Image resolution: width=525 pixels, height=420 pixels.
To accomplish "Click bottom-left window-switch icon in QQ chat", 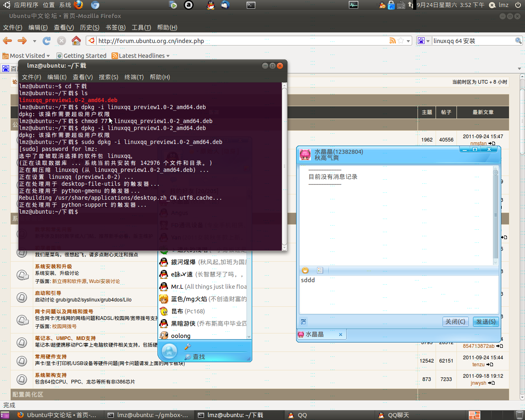I will [304, 322].
